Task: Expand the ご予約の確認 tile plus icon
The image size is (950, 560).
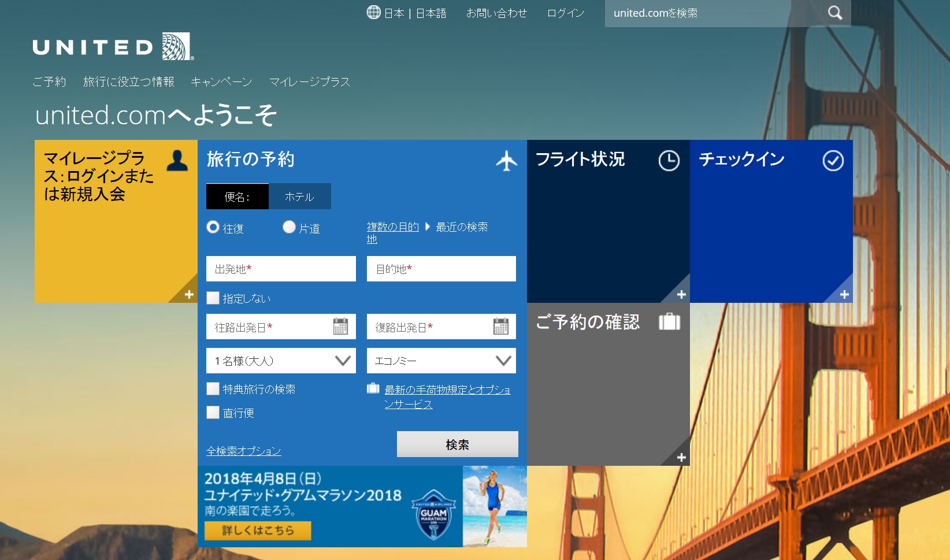Action: pyautogui.click(x=681, y=458)
